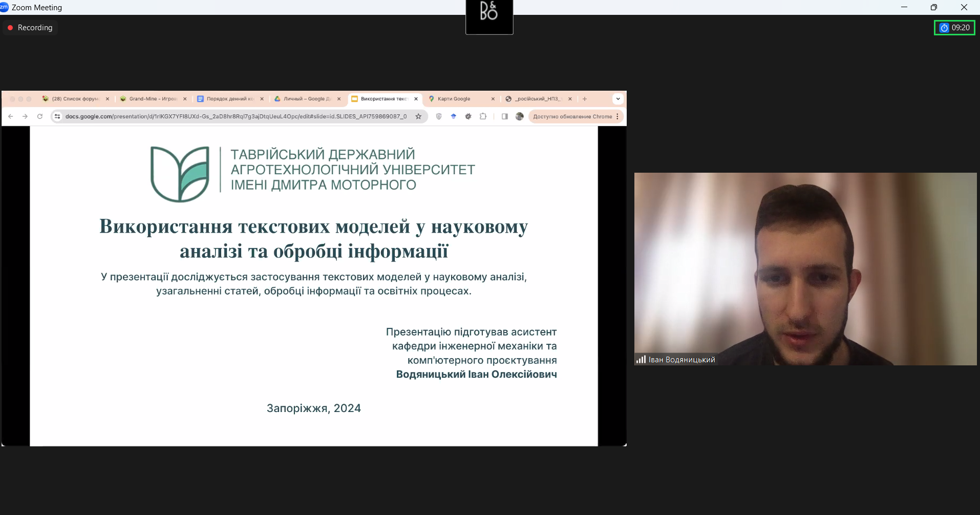Switch to the '(28) Список форум' tab
Viewport: 980px width, 515px height.
pos(75,99)
